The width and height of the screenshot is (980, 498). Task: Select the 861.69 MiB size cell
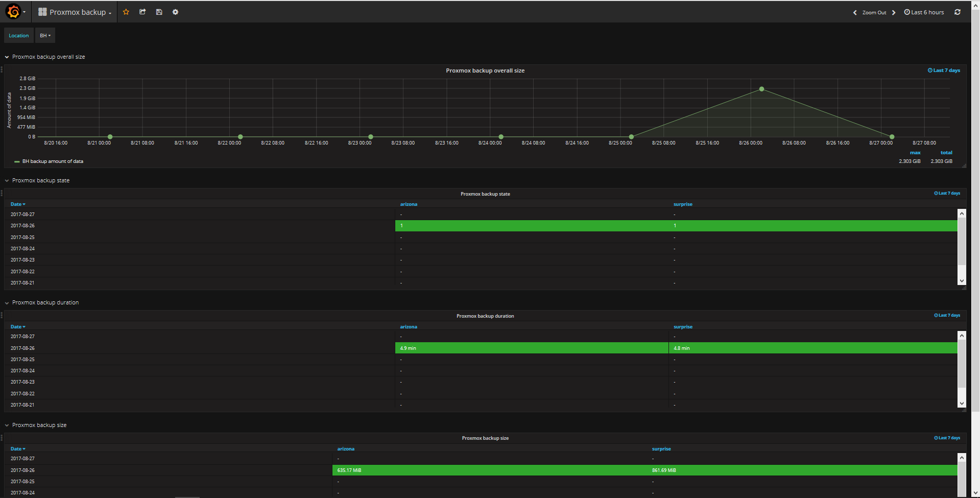802,470
